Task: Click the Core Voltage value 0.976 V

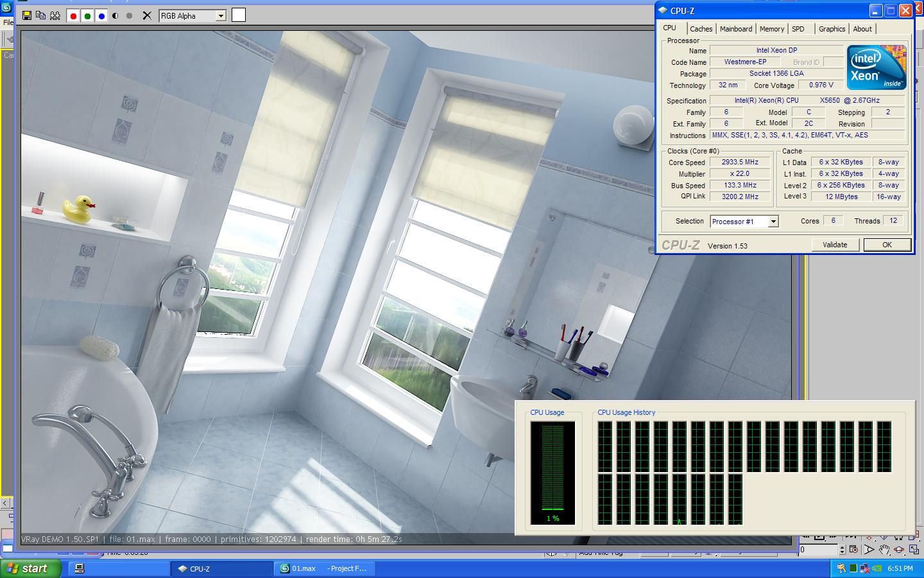Action: 821,85
